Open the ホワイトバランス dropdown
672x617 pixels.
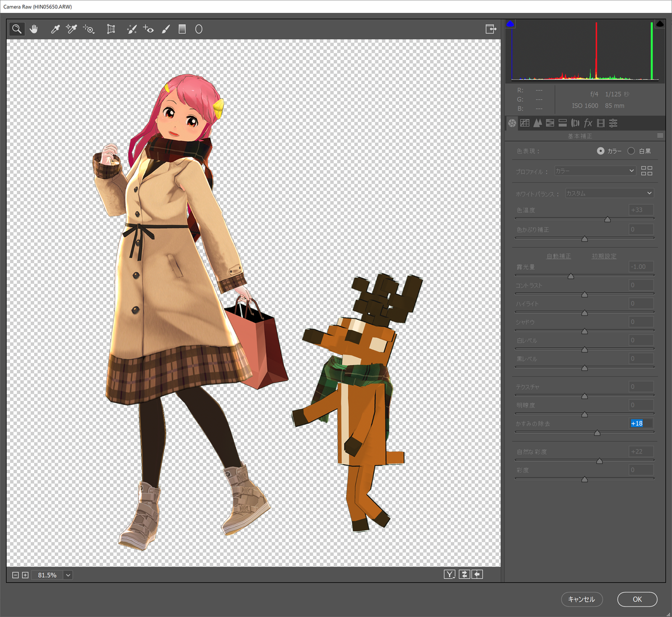pos(609,193)
